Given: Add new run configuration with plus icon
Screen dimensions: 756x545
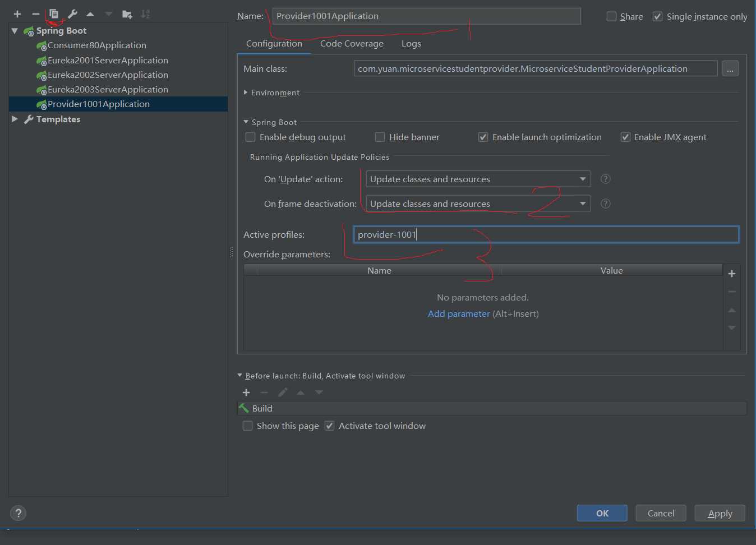Looking at the screenshot, I should [17, 14].
